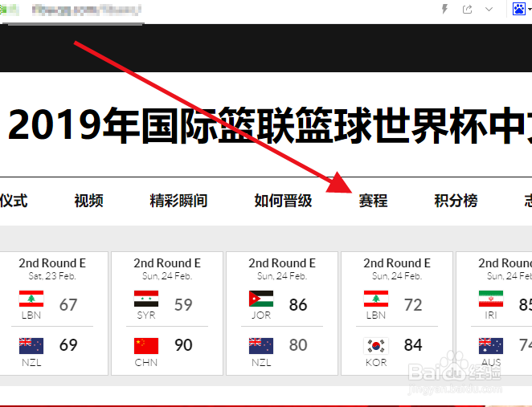Image resolution: width=532 pixels, height=407 pixels.
Task: Open the 如何晋级 tab
Action: click(x=283, y=201)
